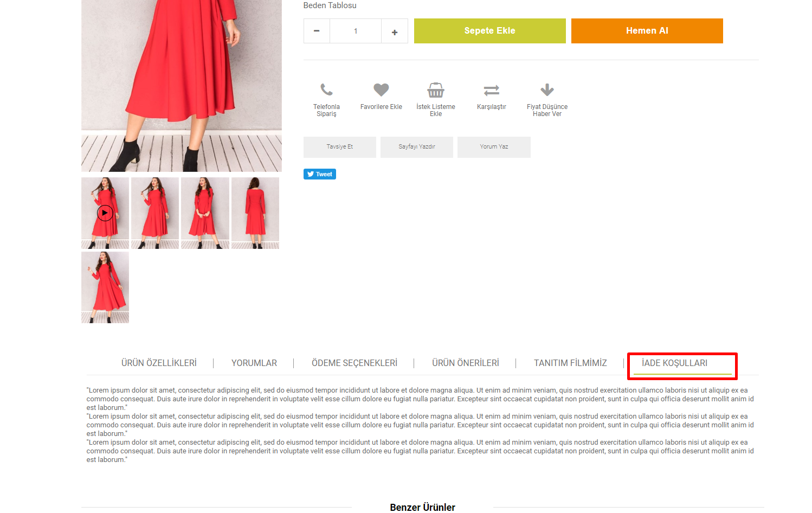The image size is (812, 513).
Task: Click the Sepete Ekle button
Action: 489,31
